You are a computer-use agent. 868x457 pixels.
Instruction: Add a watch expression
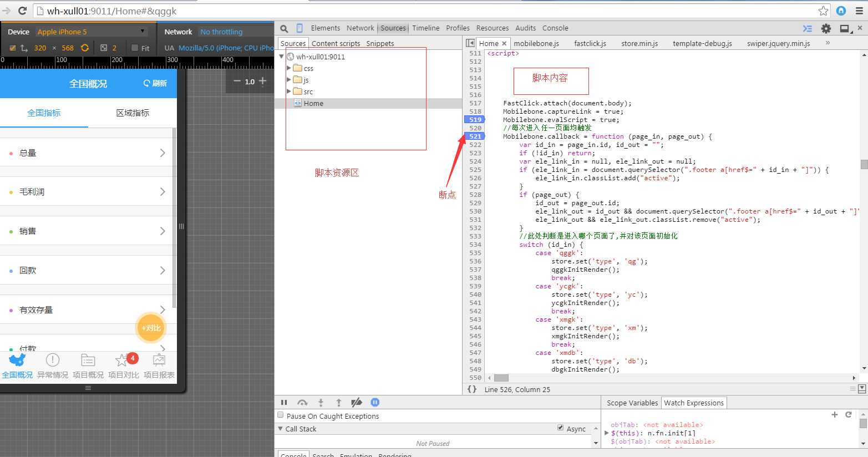pyautogui.click(x=835, y=414)
